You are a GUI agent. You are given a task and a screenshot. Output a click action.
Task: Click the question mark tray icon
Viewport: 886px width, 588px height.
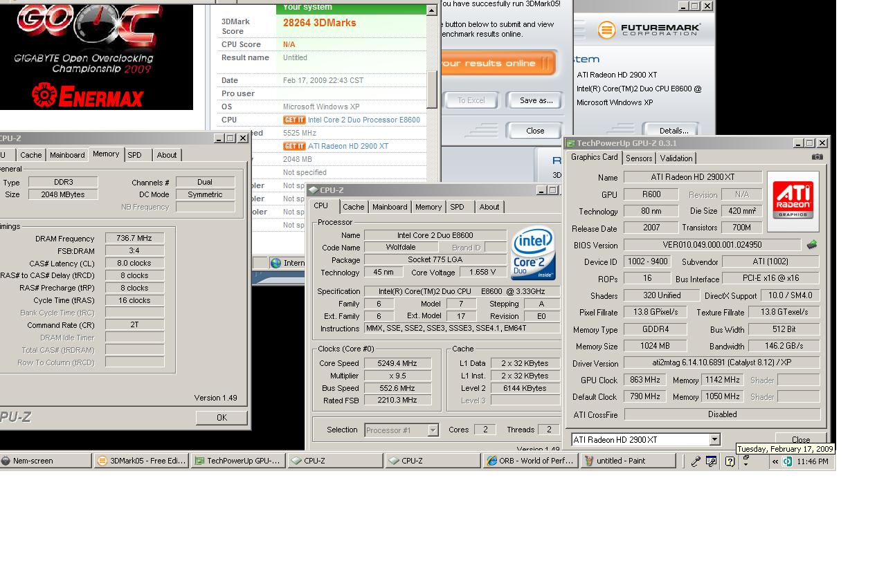coord(730,461)
